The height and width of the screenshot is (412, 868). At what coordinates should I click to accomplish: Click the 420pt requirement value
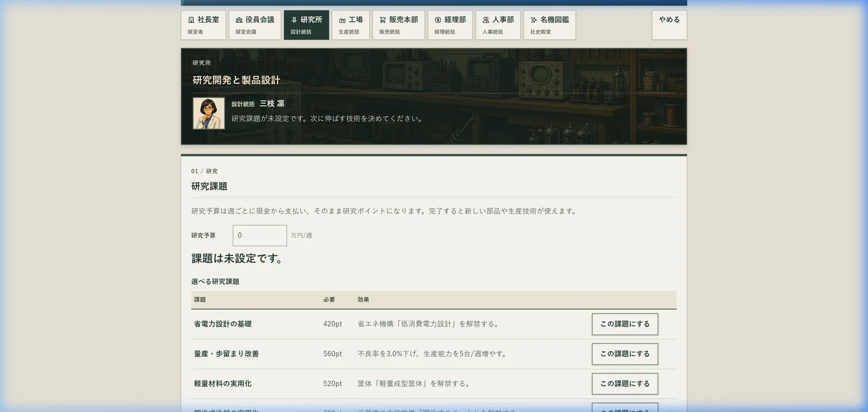333,324
